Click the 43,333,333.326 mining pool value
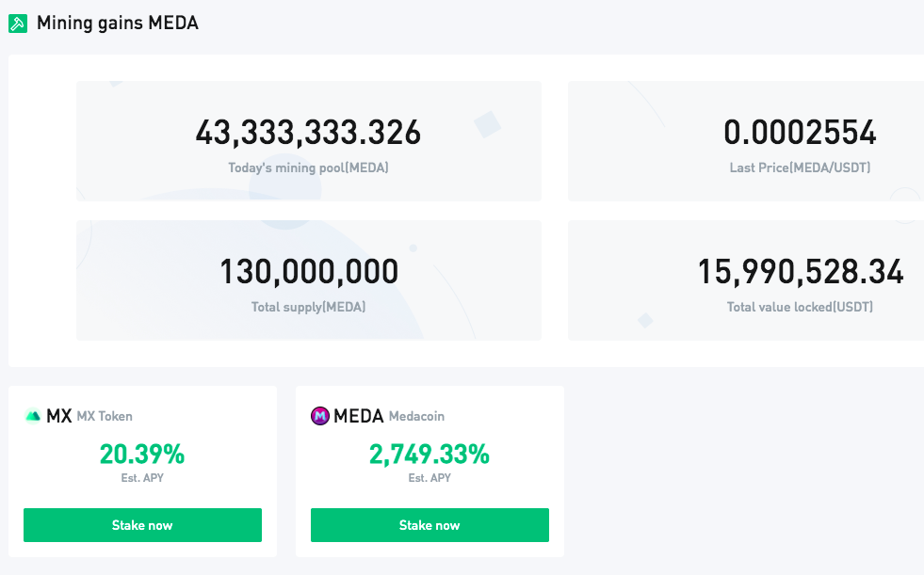Screen dimensions: 924x575 coord(308,133)
